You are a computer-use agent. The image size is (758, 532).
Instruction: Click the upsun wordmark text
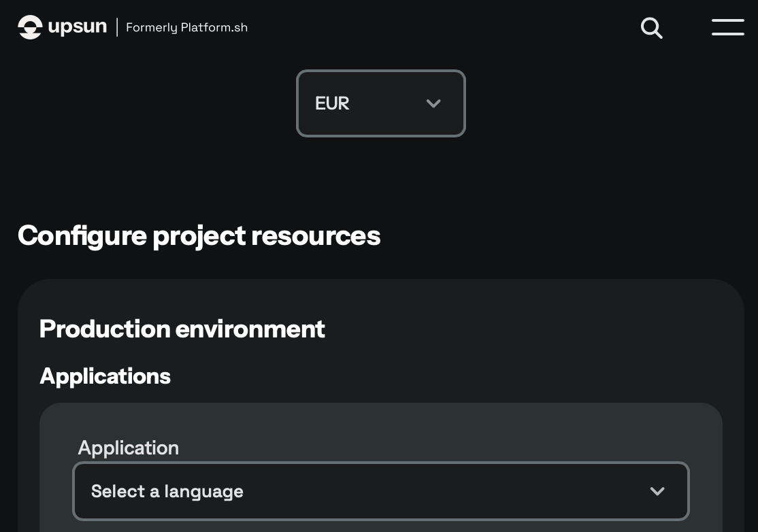(x=78, y=27)
